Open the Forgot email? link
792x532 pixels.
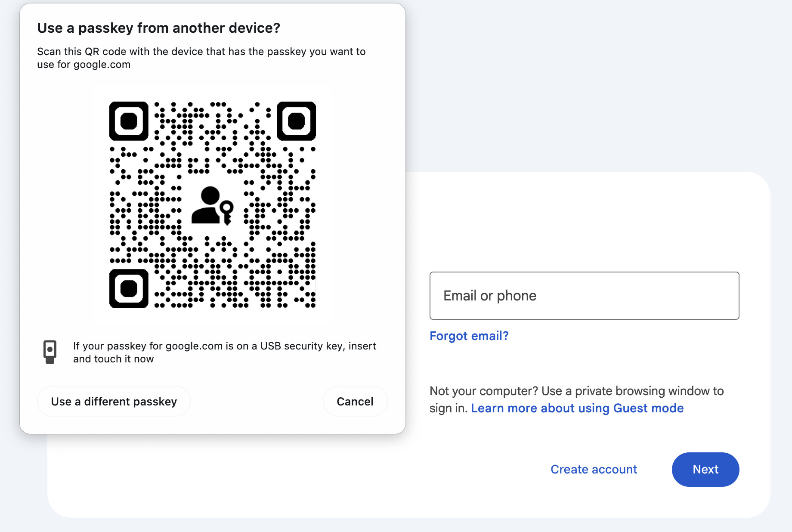tap(469, 336)
